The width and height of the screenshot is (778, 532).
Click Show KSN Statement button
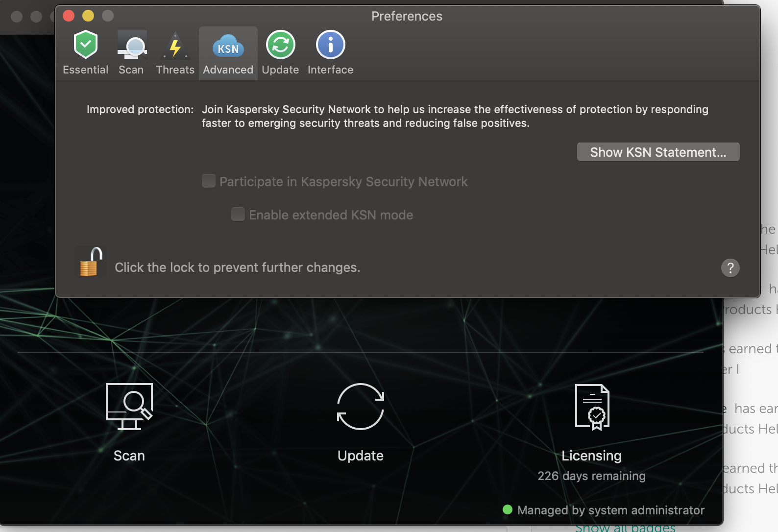(x=658, y=152)
